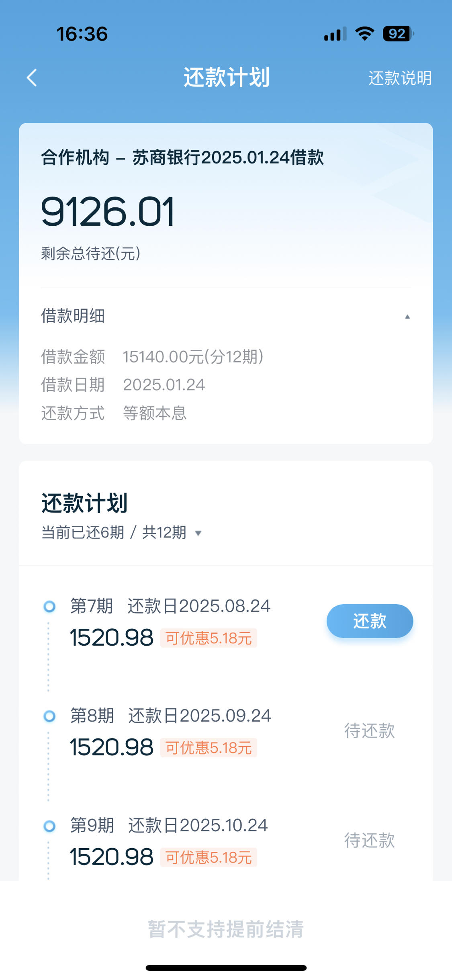Expand the 当前已还6期 / 共12期 dropdown
Image resolution: width=452 pixels, height=980 pixels.
point(198,533)
